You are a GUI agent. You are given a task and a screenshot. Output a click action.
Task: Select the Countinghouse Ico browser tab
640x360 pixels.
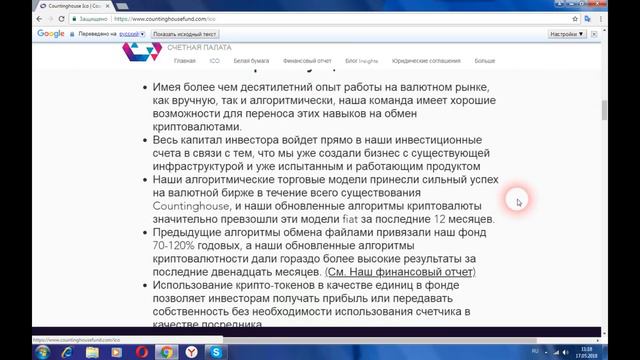tap(74, 6)
